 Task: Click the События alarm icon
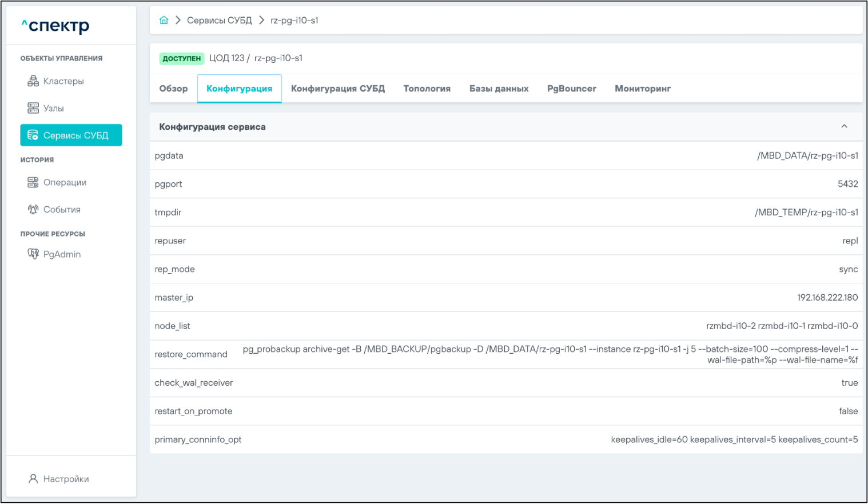[33, 210]
